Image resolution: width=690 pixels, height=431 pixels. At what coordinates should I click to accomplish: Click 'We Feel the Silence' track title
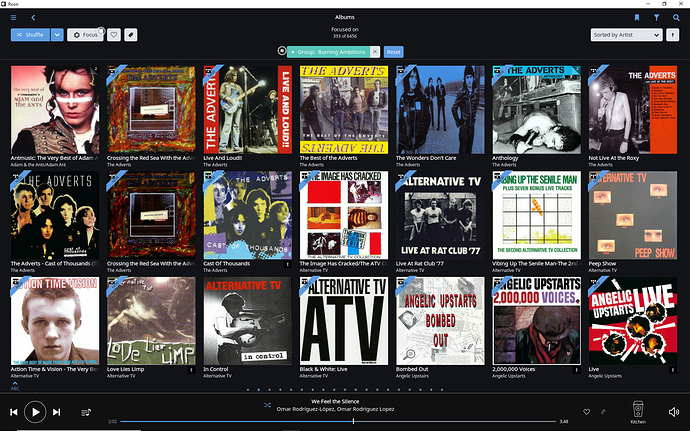pyautogui.click(x=335, y=402)
